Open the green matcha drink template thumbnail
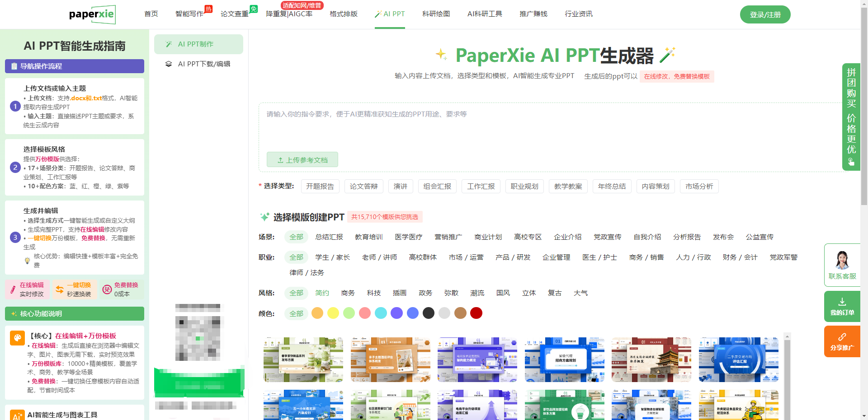868x420 pixels. (303, 359)
